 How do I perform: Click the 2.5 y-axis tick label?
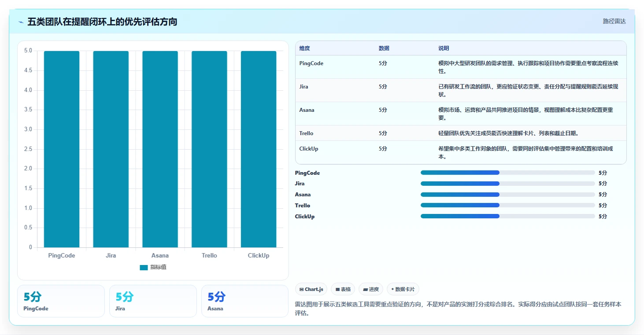[28, 149]
